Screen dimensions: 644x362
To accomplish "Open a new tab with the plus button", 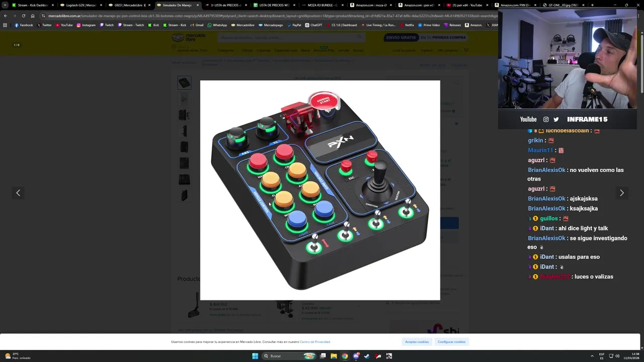I will [x=592, y=5].
